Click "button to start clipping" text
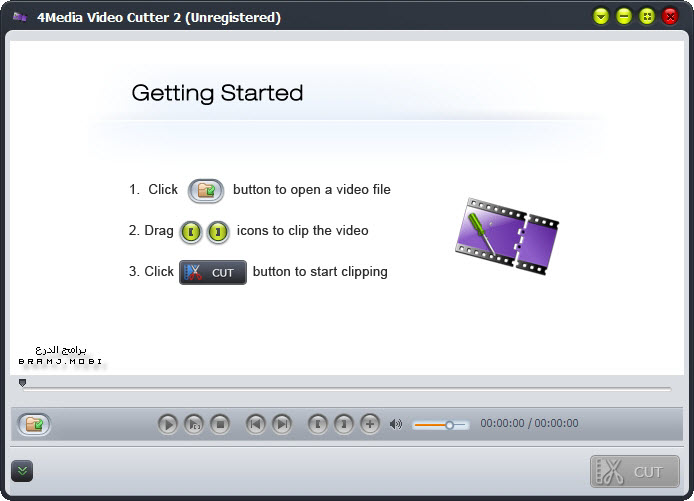The width and height of the screenshot is (694, 501). pos(320,271)
